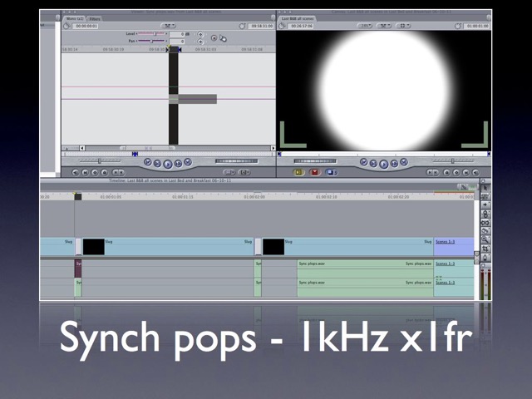This screenshot has height=399, width=532.
Task: Open the Canvas view options pop-up
Action: click(x=403, y=26)
